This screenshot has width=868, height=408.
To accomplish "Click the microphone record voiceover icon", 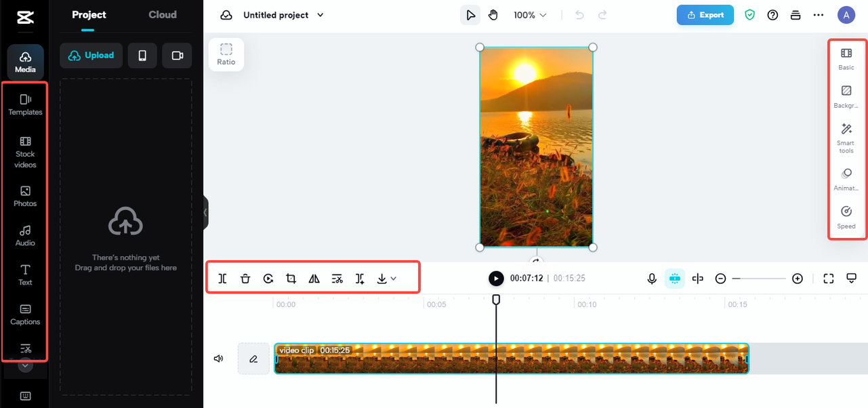I will [x=652, y=279].
